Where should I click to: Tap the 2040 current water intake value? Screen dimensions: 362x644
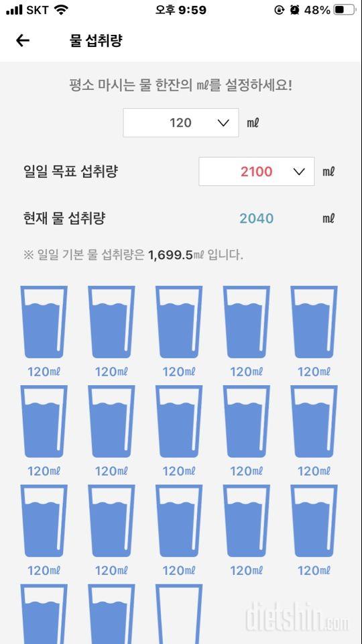[x=257, y=219]
